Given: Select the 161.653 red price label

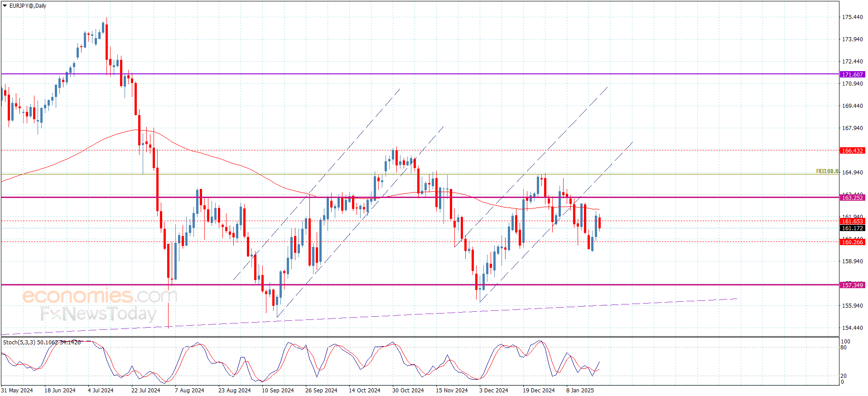Looking at the screenshot, I should [852, 222].
